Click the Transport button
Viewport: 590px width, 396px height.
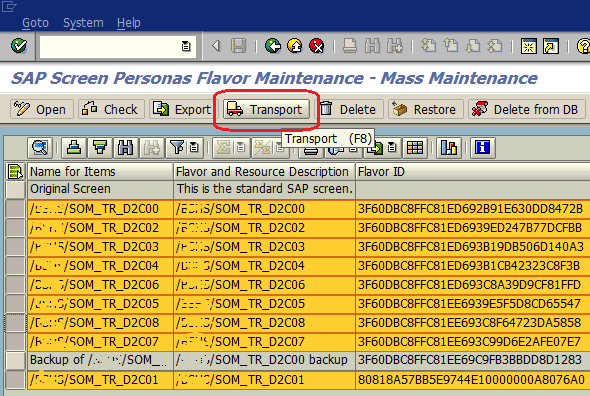pos(266,110)
